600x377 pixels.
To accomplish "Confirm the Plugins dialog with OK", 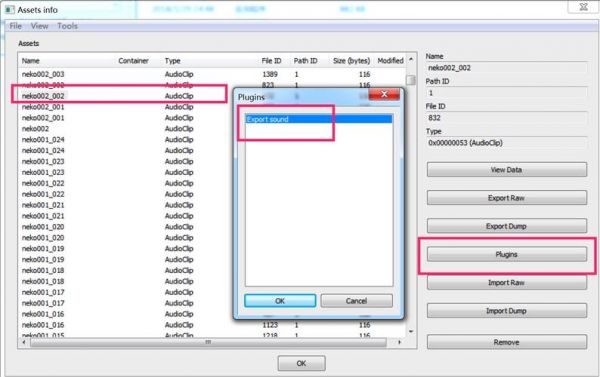I will coord(280,301).
